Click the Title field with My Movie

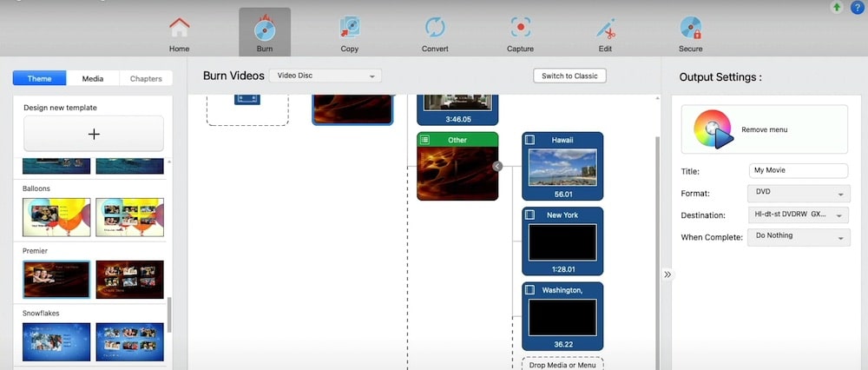(798, 171)
